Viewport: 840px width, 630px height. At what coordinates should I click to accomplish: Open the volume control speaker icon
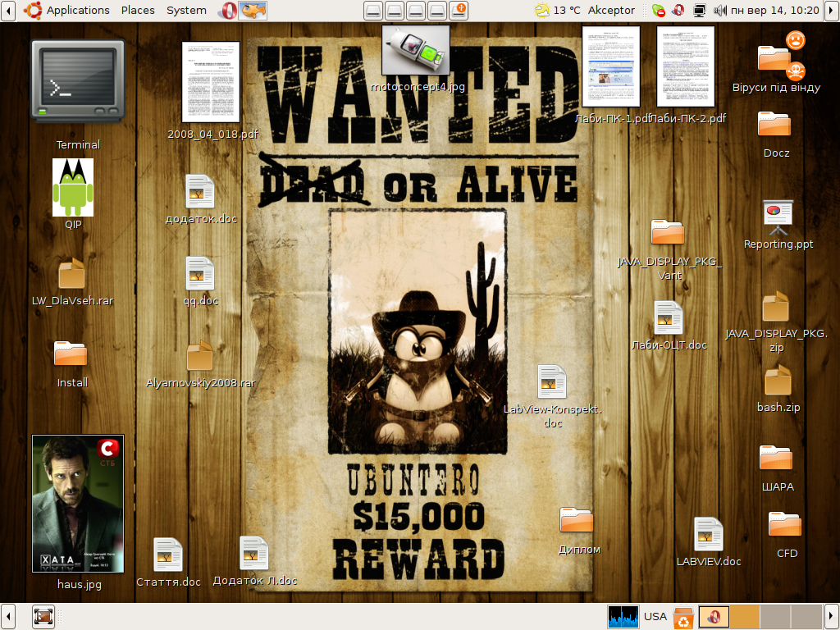coord(720,10)
